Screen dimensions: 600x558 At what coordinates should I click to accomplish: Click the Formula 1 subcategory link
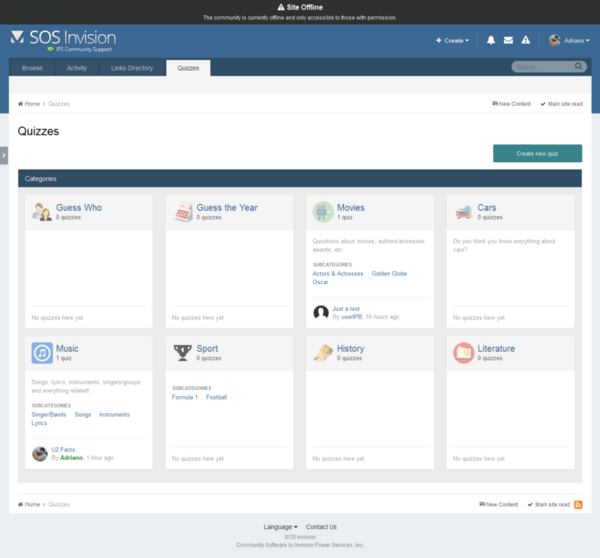coord(185,397)
